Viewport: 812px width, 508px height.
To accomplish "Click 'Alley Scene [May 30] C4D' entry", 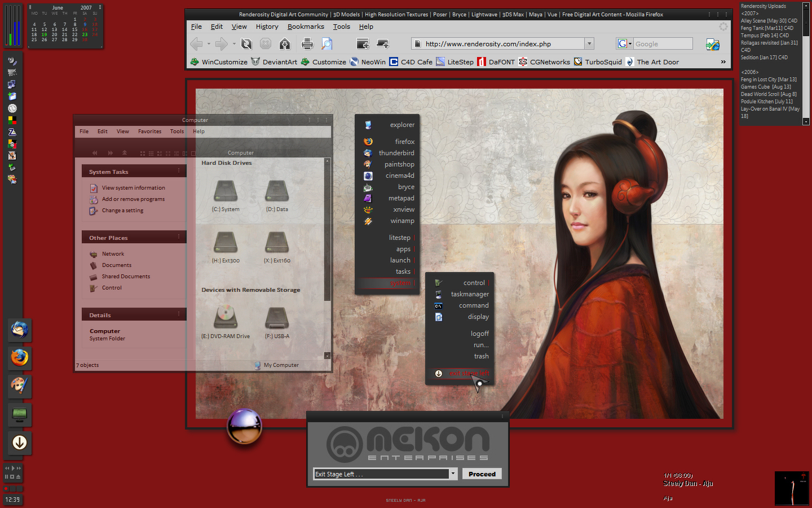I will [x=769, y=21].
